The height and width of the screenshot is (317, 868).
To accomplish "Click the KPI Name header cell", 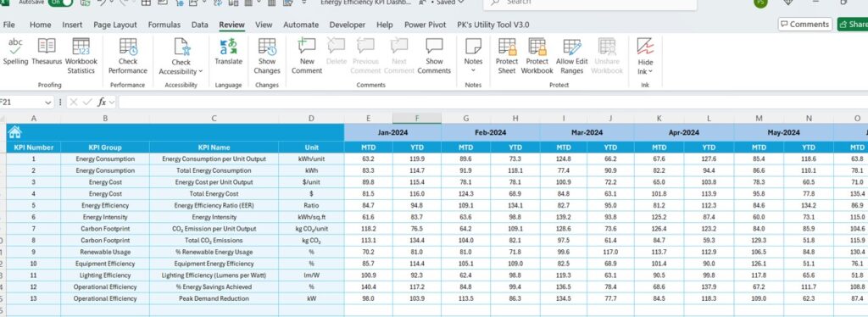I will pyautogui.click(x=214, y=147).
